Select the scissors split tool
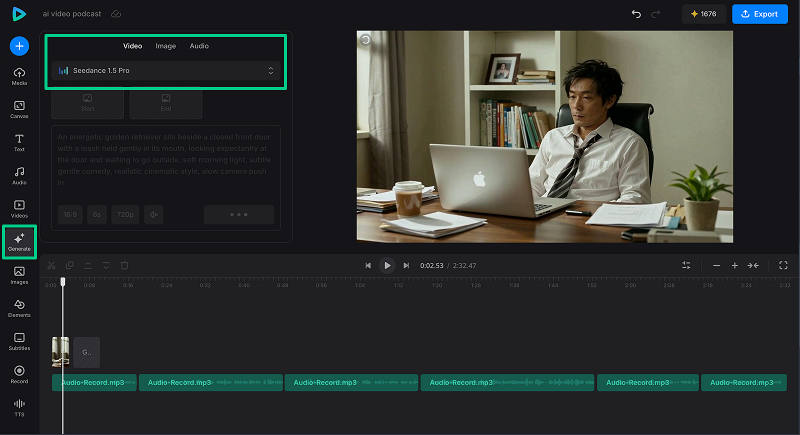Image resolution: width=800 pixels, height=435 pixels. pos(52,265)
